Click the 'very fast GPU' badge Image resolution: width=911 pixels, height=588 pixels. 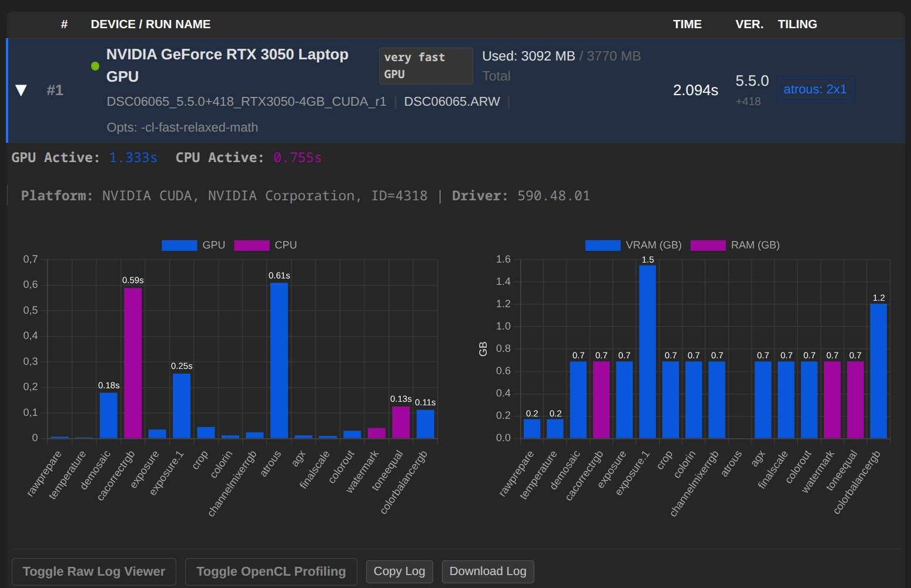pos(426,66)
